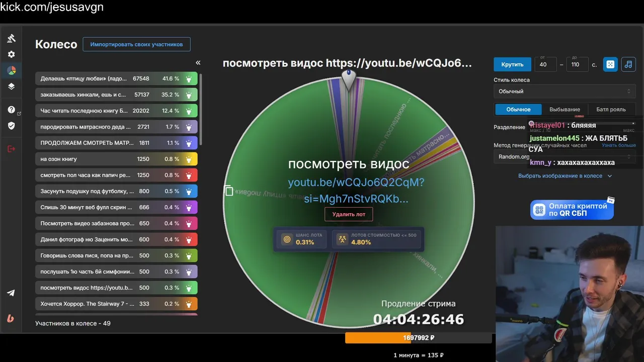644x362 pixels.
Task: Open the Boosty 'b' icon in sidebar
Action: (11, 318)
